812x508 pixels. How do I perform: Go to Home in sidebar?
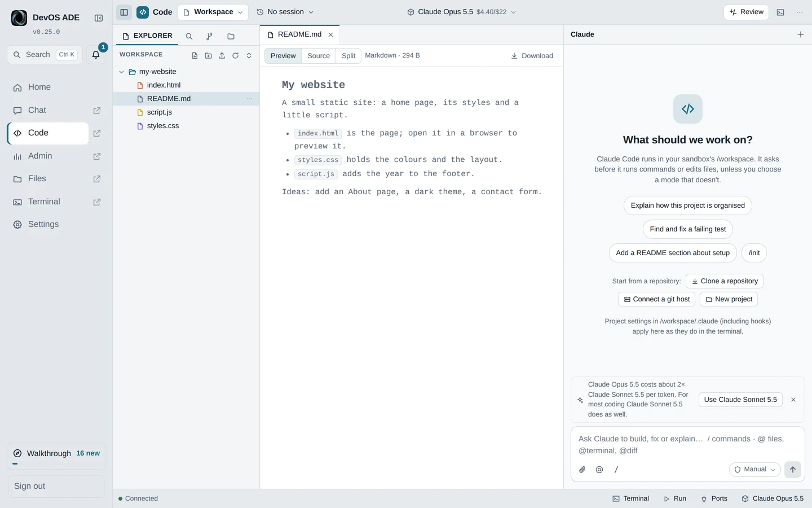coord(48,87)
